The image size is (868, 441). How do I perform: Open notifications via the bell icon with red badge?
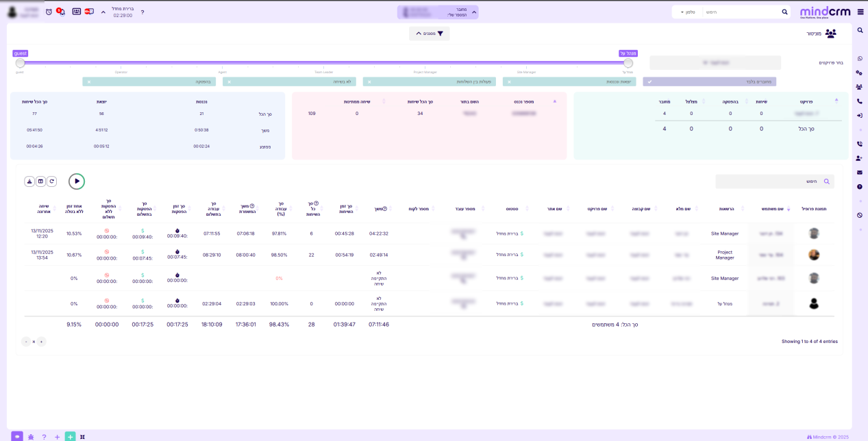pyautogui.click(x=62, y=12)
